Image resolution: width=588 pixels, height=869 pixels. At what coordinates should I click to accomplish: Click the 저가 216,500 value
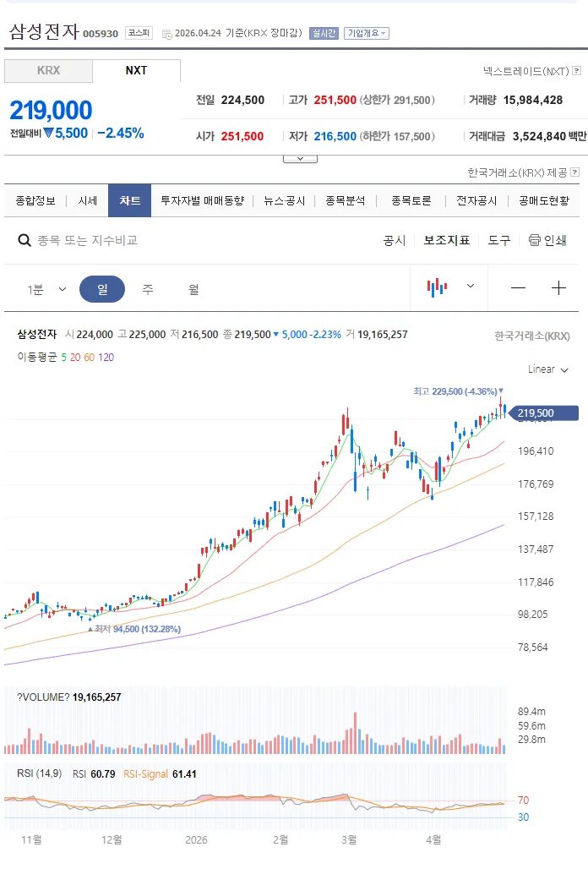(x=335, y=136)
